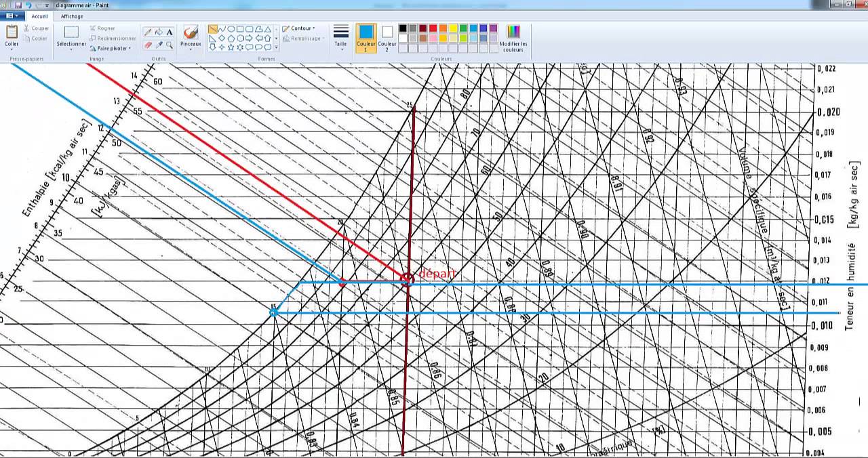
Task: Choose the Triangle shape
Action: click(x=268, y=29)
